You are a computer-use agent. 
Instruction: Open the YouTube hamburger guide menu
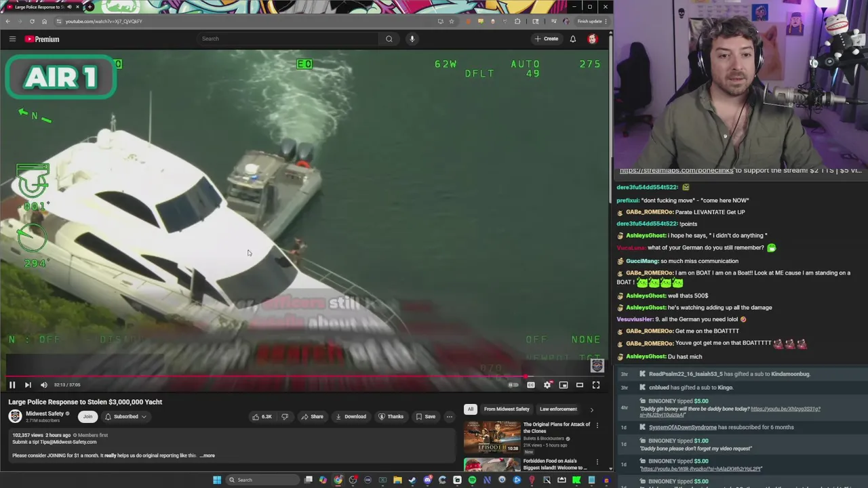pos(12,39)
